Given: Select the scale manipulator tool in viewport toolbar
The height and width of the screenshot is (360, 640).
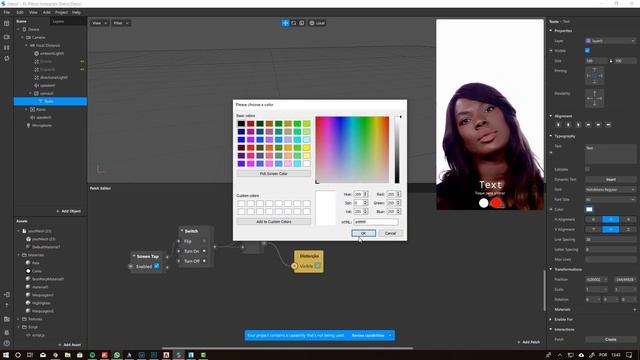Looking at the screenshot, I should tap(302, 23).
